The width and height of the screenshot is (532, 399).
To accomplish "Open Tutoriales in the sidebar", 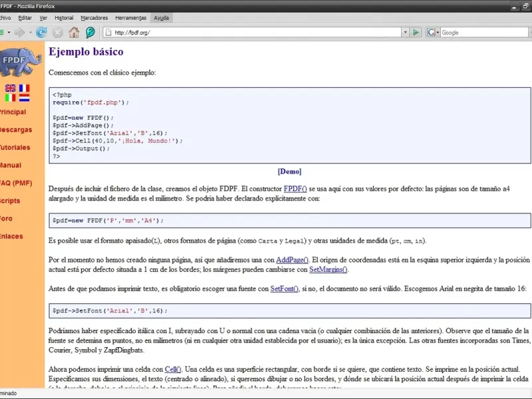I will tap(15, 148).
